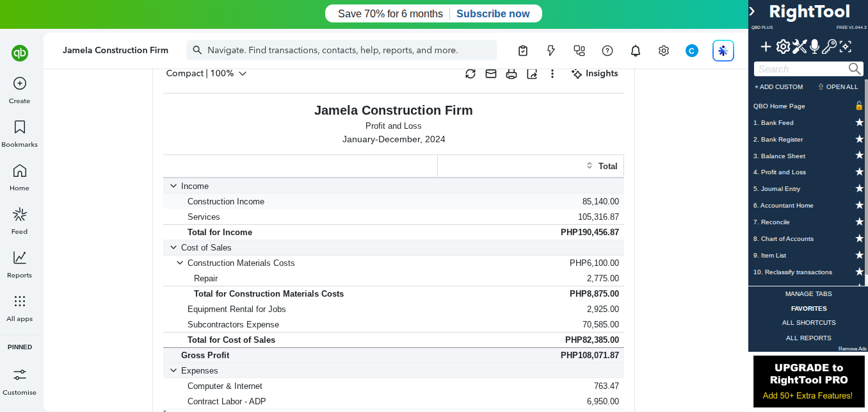The width and height of the screenshot is (868, 412).
Task: Toggle the QBO Home Page lock
Action: [x=859, y=106]
